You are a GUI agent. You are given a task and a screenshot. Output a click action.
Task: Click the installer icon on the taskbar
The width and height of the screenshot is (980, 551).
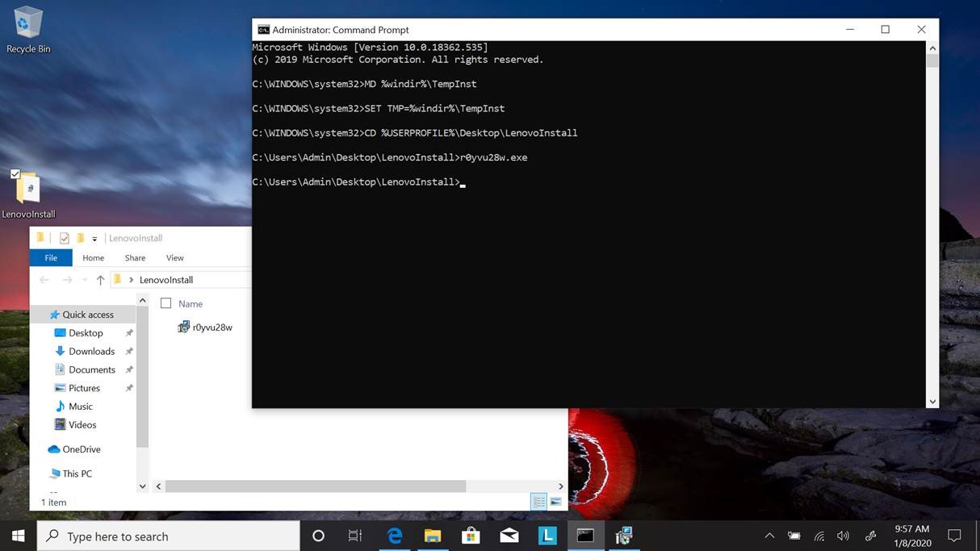(x=623, y=536)
